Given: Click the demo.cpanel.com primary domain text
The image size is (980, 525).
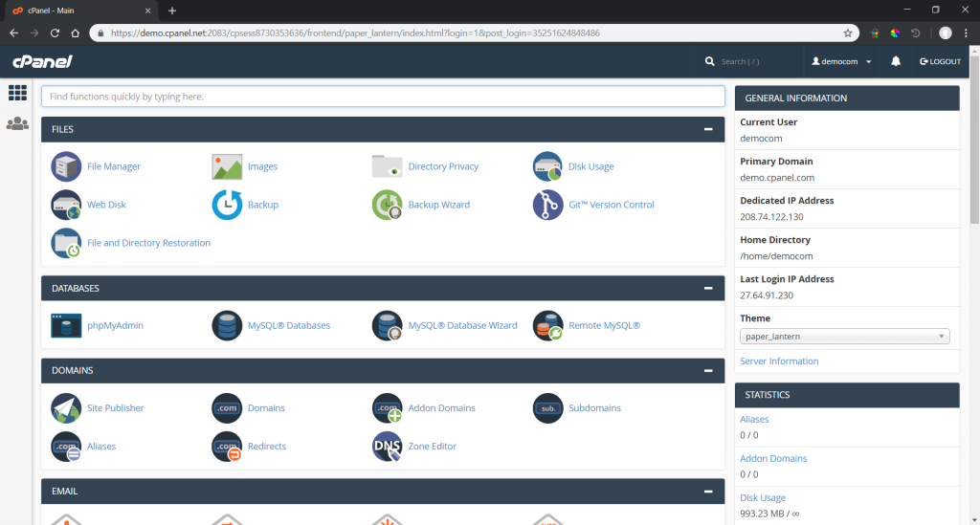Looking at the screenshot, I should point(777,178).
